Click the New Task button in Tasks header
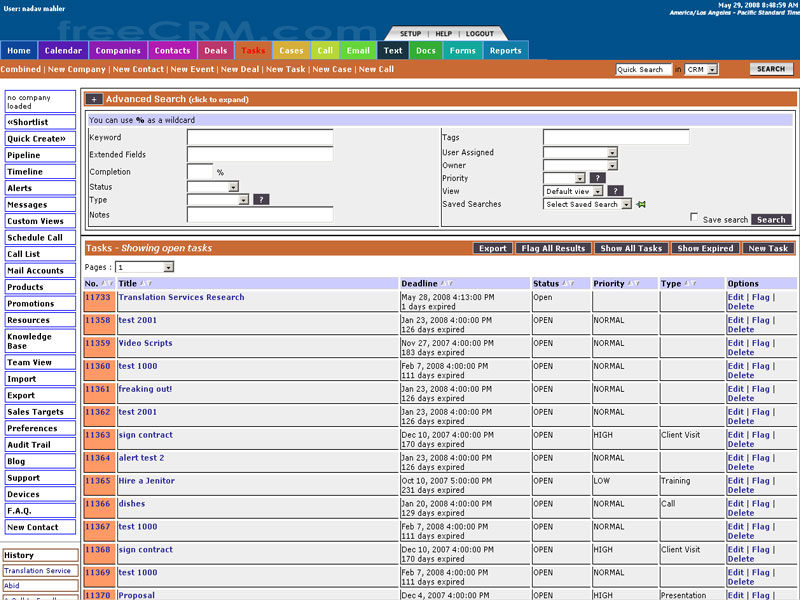Image resolution: width=800 pixels, height=600 pixels. (768, 248)
